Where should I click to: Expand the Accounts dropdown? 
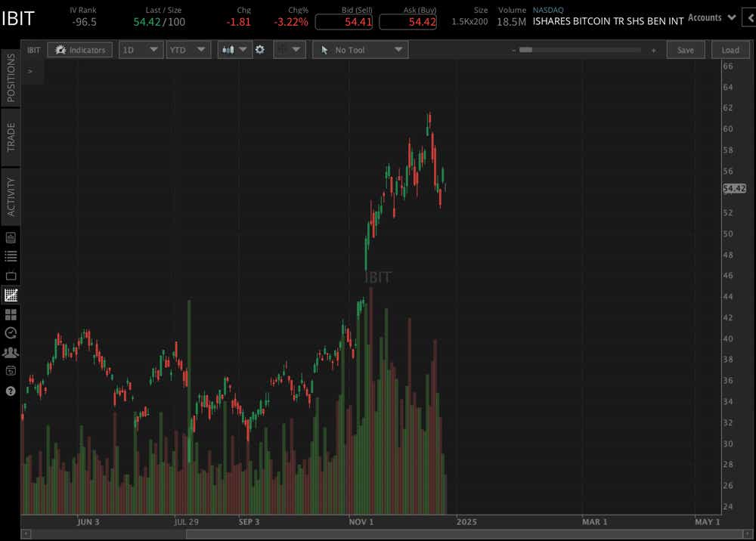coord(710,17)
